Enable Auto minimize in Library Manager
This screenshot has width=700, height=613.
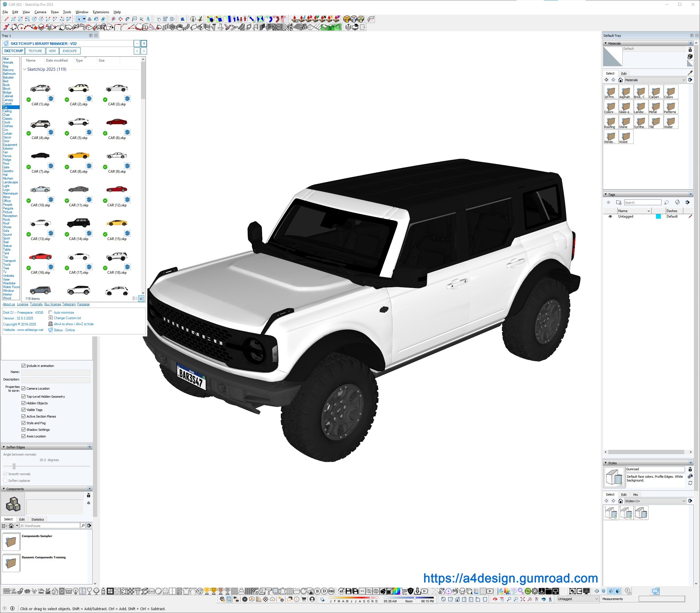(x=51, y=312)
